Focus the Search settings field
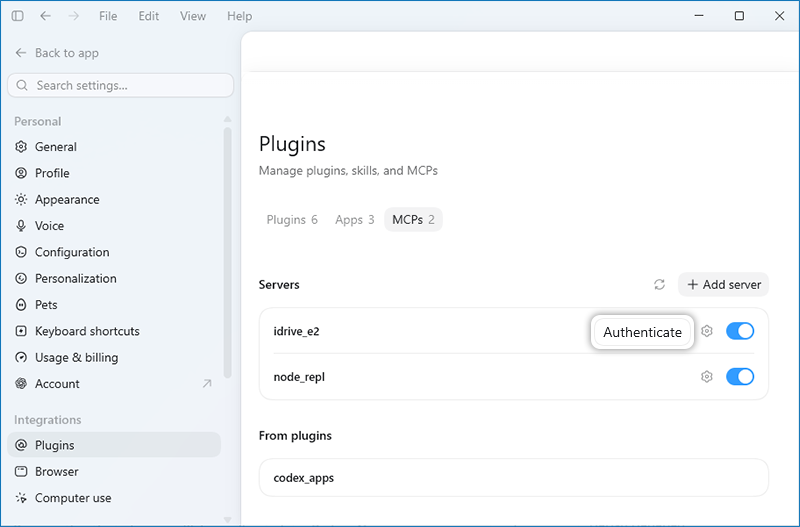Image resolution: width=800 pixels, height=527 pixels. [x=121, y=85]
